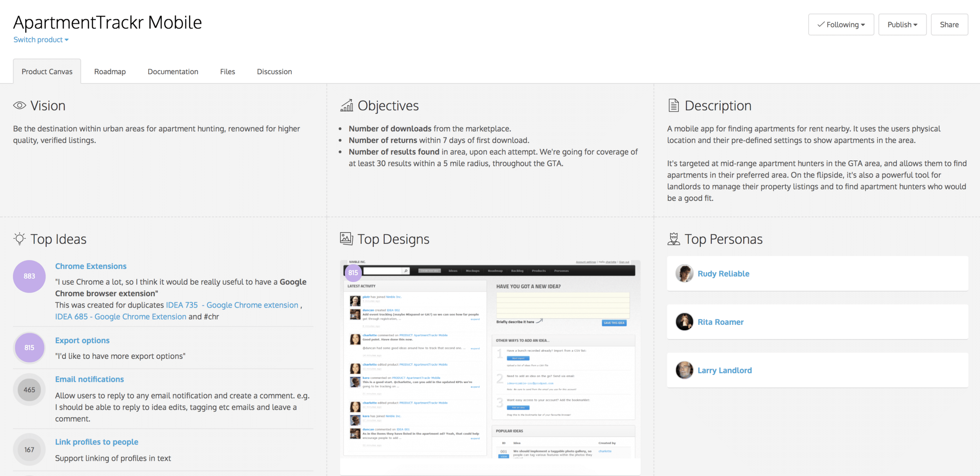The width and height of the screenshot is (980, 476).
Task: Click the 'It's targeted at mid-range' paragraph
Action: (x=817, y=181)
